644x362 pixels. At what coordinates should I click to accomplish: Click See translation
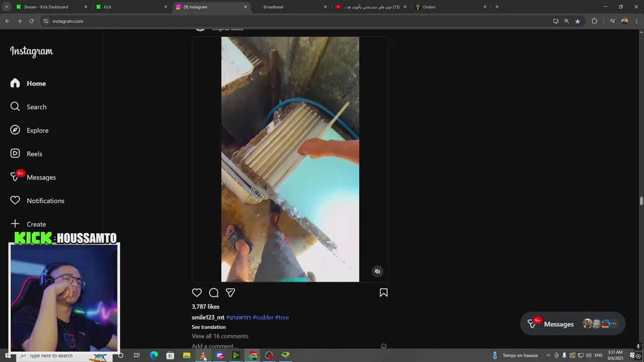[208, 327]
